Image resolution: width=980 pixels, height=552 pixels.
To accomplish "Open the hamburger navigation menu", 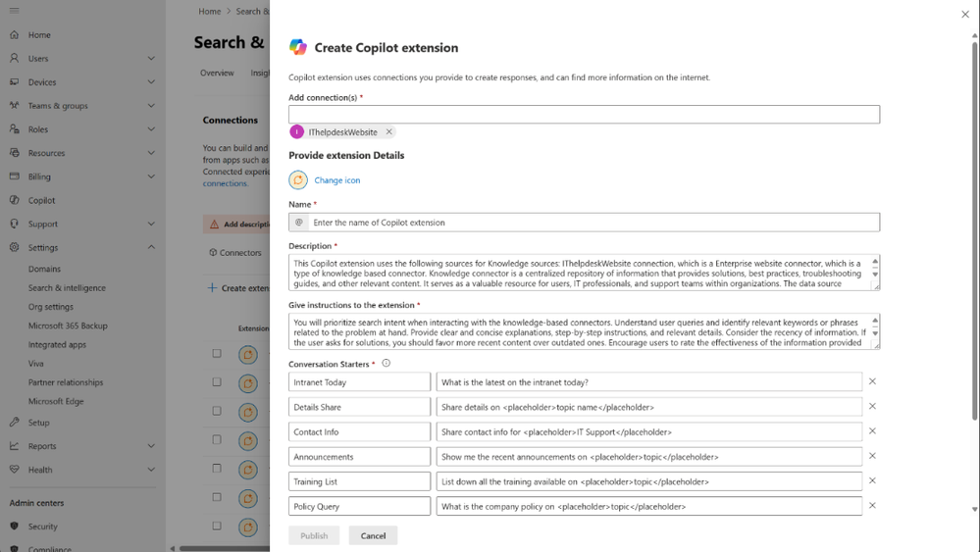I will click(15, 11).
